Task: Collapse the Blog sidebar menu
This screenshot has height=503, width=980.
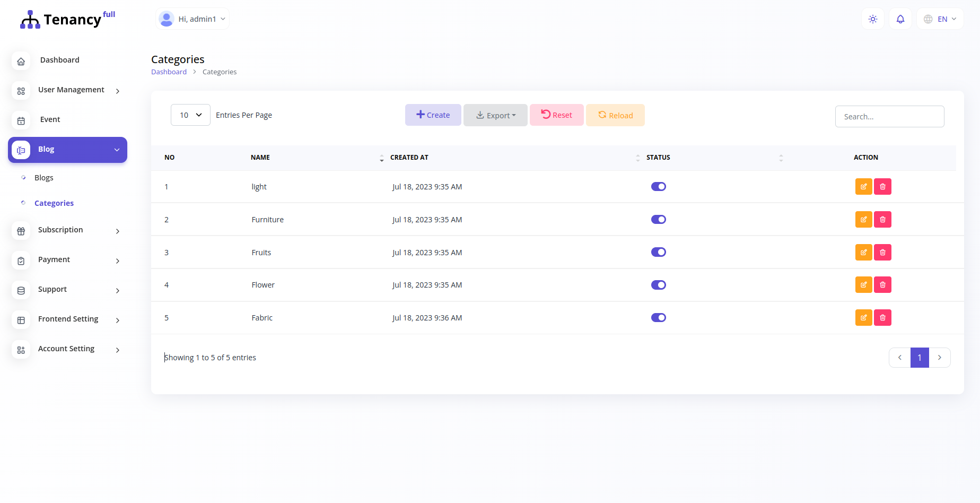Action: [67, 149]
